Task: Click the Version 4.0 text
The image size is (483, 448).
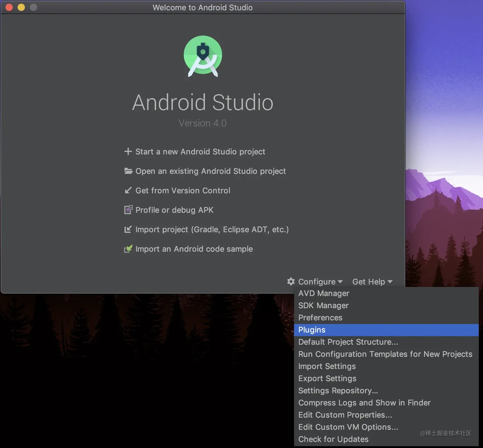Action: click(x=203, y=123)
